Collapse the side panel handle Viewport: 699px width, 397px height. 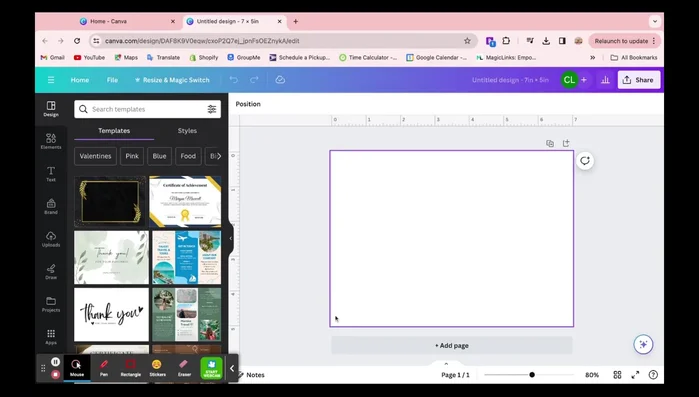pyautogui.click(x=230, y=238)
